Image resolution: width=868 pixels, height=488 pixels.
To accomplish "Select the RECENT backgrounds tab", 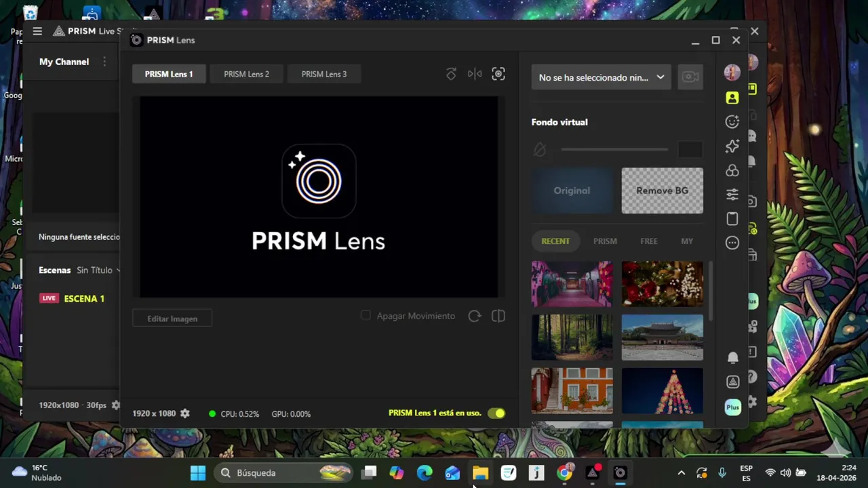I will point(555,241).
